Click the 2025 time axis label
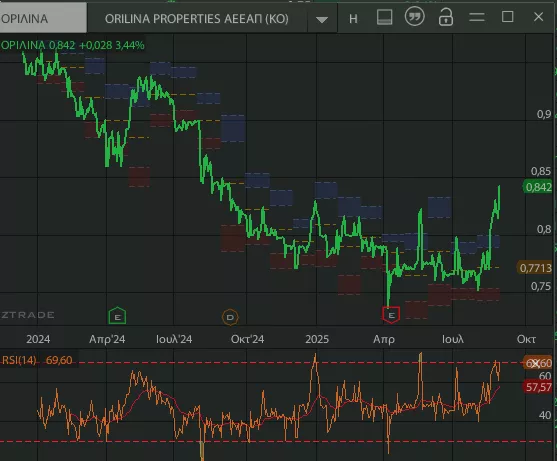Screen dimensions: 557x461 317,339
